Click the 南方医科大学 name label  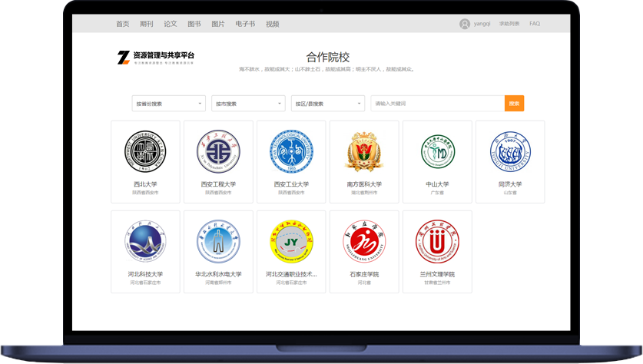coord(364,184)
